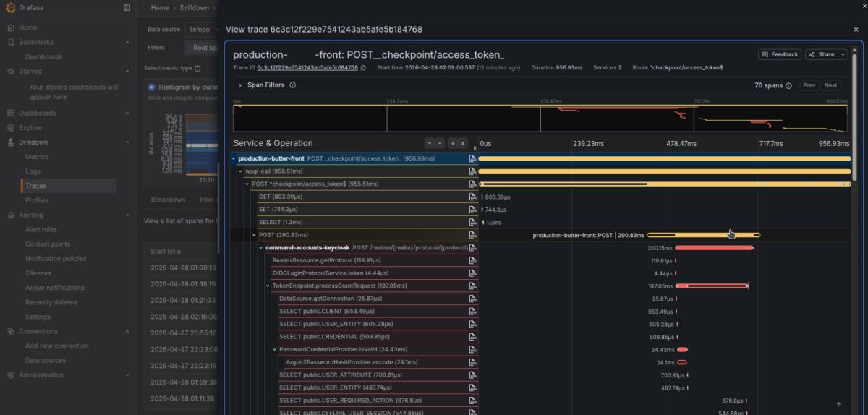Click the Root span filter field

tap(202, 48)
